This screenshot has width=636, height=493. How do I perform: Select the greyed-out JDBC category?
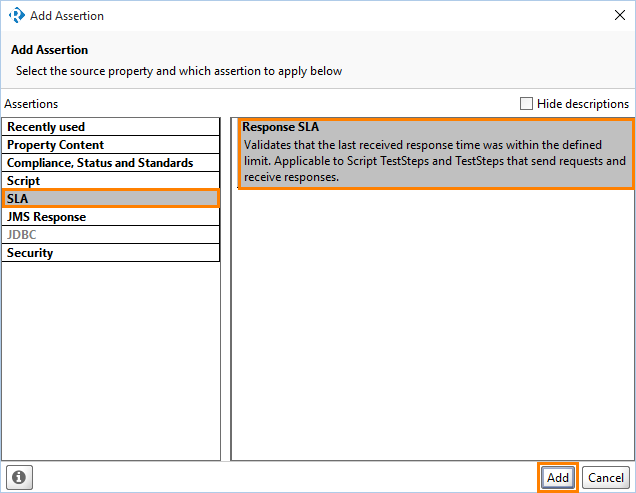(x=111, y=235)
